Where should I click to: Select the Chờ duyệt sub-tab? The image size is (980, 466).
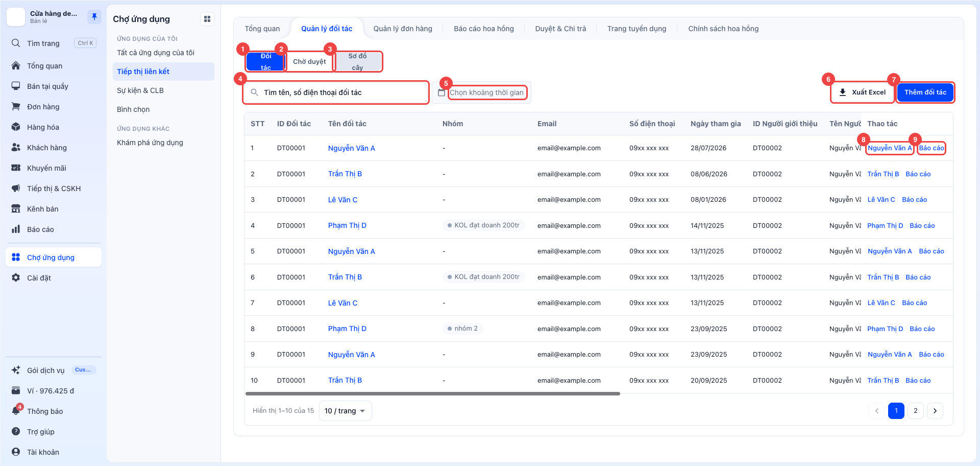[309, 61]
